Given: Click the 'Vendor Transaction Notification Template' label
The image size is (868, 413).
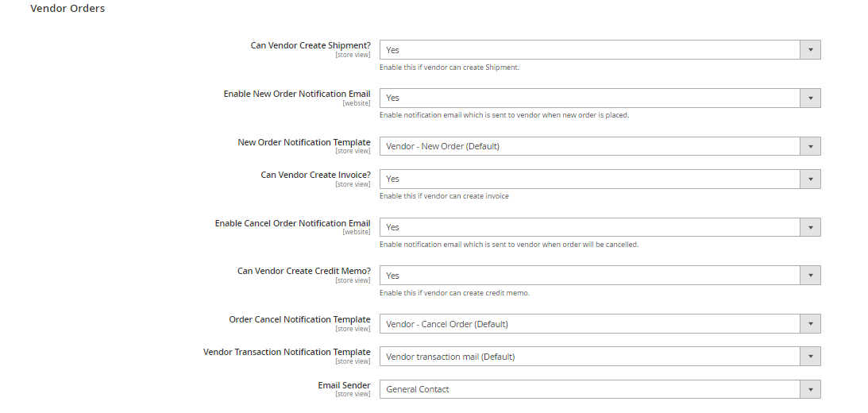Looking at the screenshot, I should (287, 352).
